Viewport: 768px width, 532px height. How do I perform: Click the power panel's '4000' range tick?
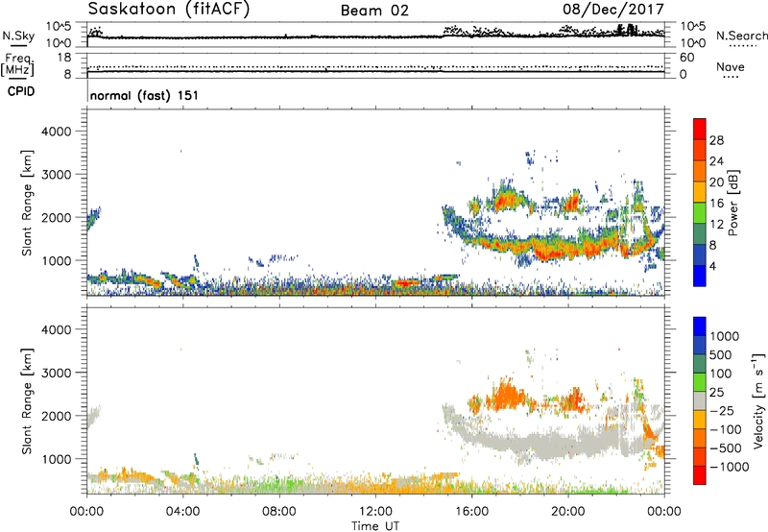(56, 132)
